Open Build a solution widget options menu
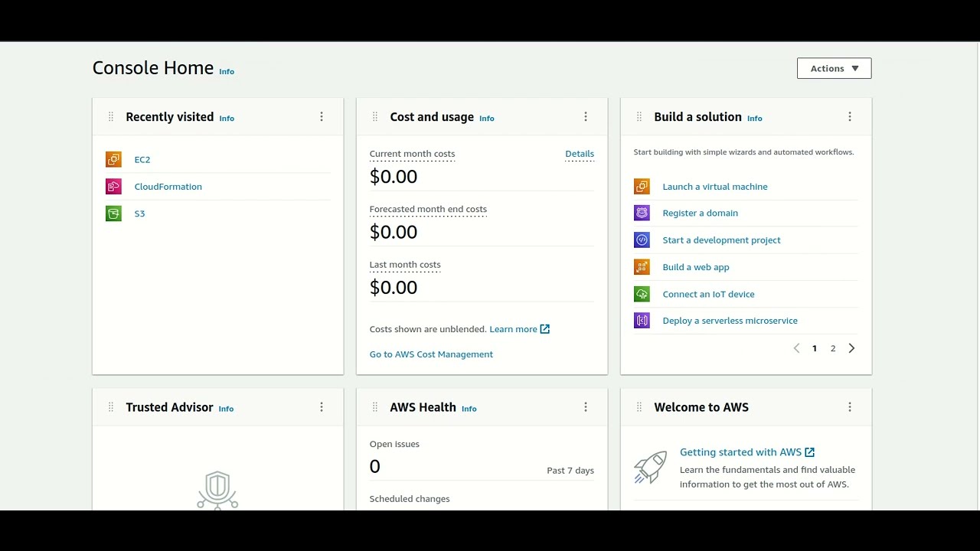Image resolution: width=980 pixels, height=551 pixels. tap(850, 116)
